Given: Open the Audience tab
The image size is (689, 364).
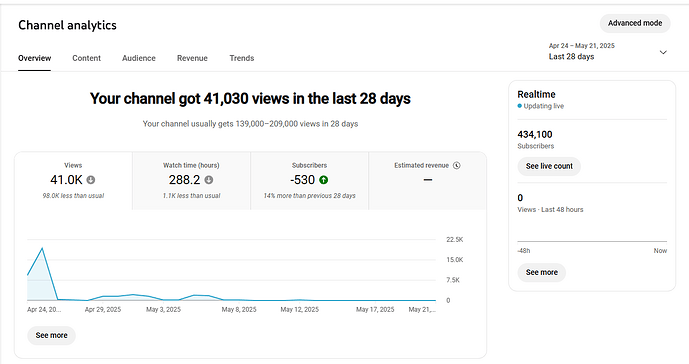Looking at the screenshot, I should [x=139, y=58].
